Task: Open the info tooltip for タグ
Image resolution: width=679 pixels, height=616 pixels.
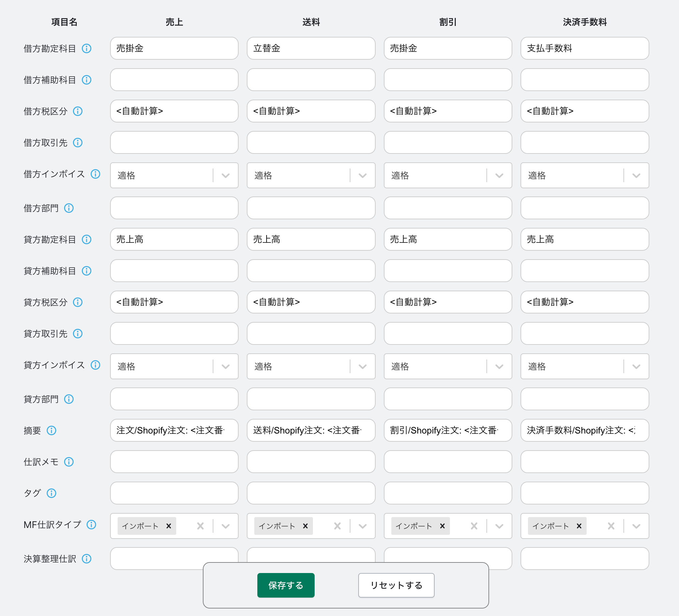Action: click(x=52, y=493)
